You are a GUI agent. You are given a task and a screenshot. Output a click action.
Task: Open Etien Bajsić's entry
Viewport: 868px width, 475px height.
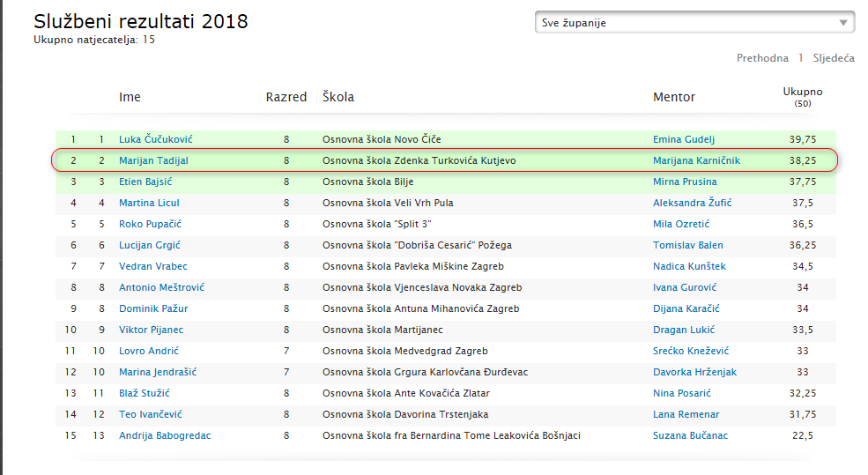[145, 182]
